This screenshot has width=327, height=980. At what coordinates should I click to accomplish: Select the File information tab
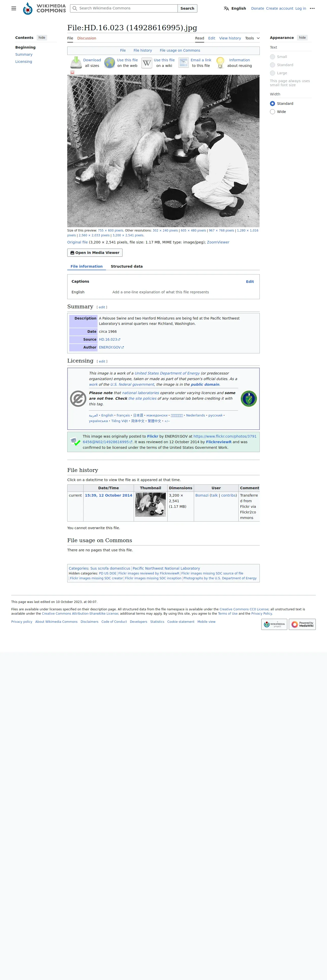[x=86, y=266]
